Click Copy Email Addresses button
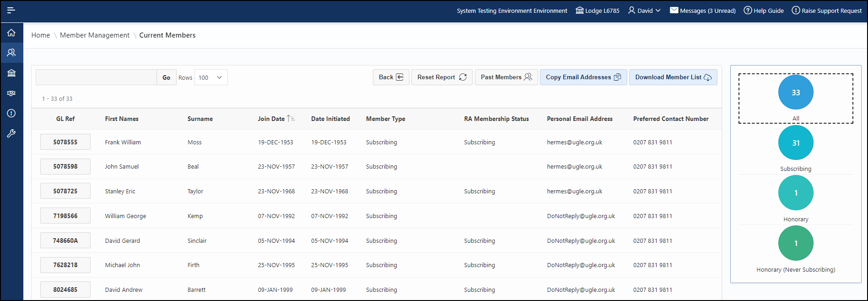Viewport: 868px width, 301px height. (x=583, y=77)
